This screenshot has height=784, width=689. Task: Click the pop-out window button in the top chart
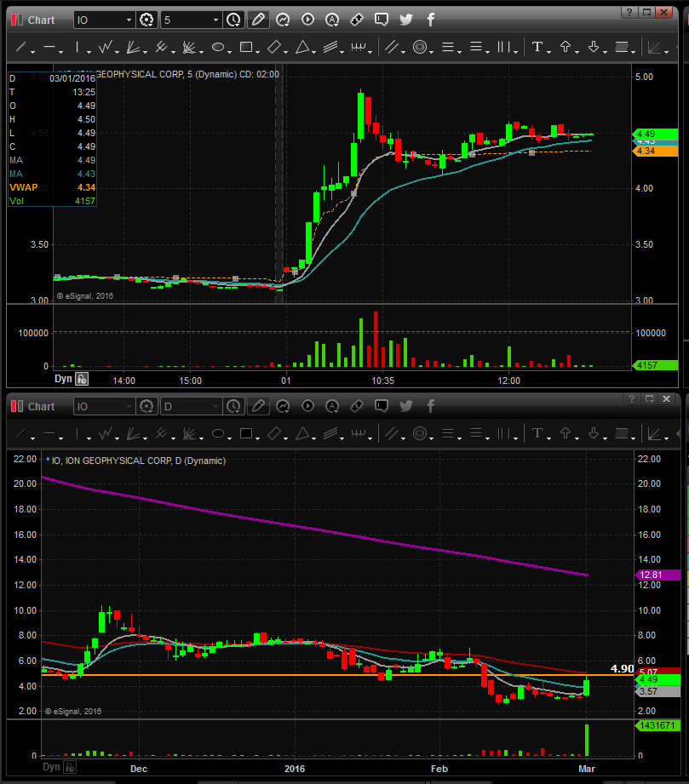pos(646,12)
